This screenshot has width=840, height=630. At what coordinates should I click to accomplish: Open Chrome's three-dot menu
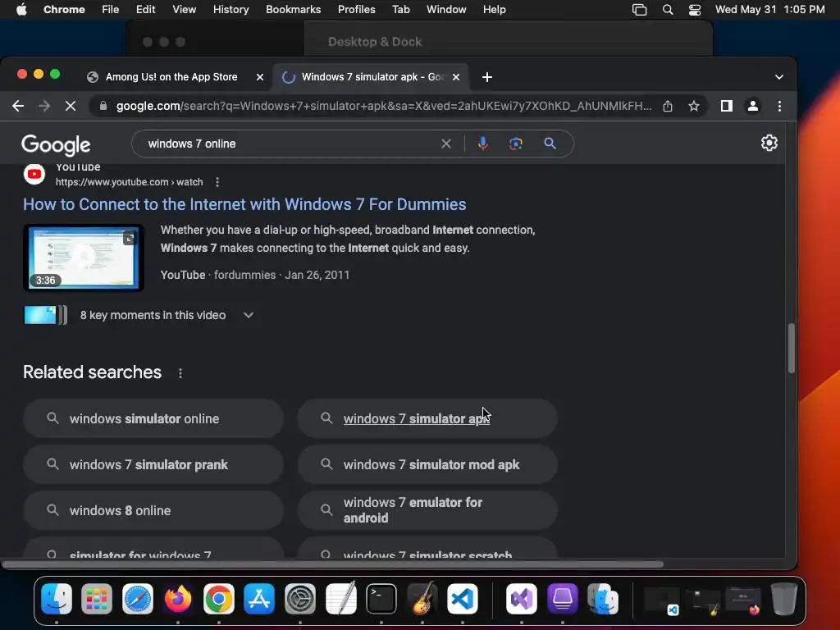(779, 106)
